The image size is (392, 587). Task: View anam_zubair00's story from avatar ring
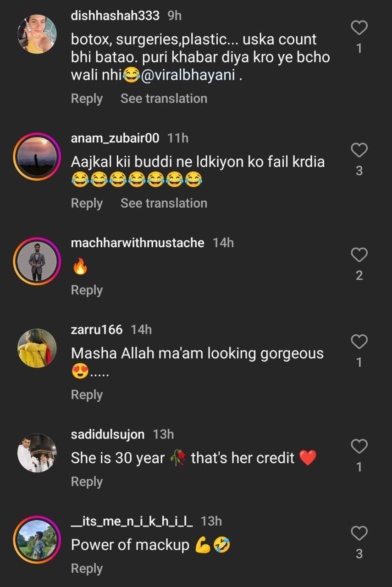37,157
